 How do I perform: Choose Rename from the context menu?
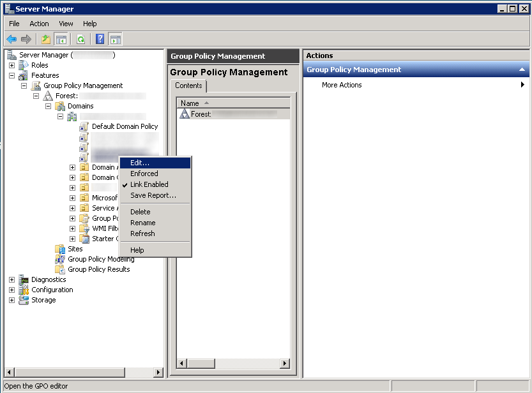pyautogui.click(x=155, y=223)
